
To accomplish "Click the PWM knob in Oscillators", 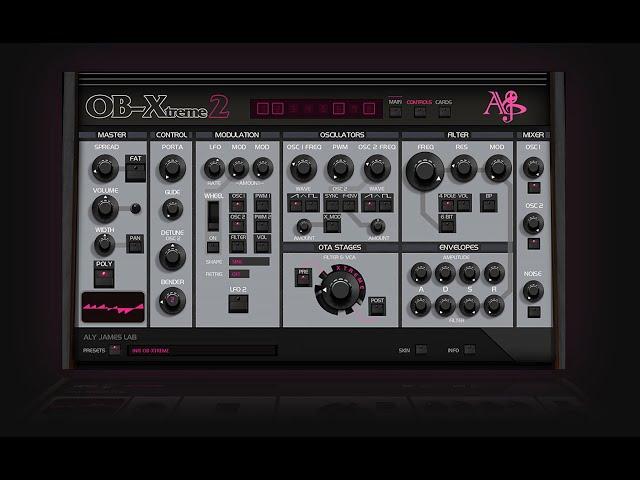I will click(x=340, y=168).
